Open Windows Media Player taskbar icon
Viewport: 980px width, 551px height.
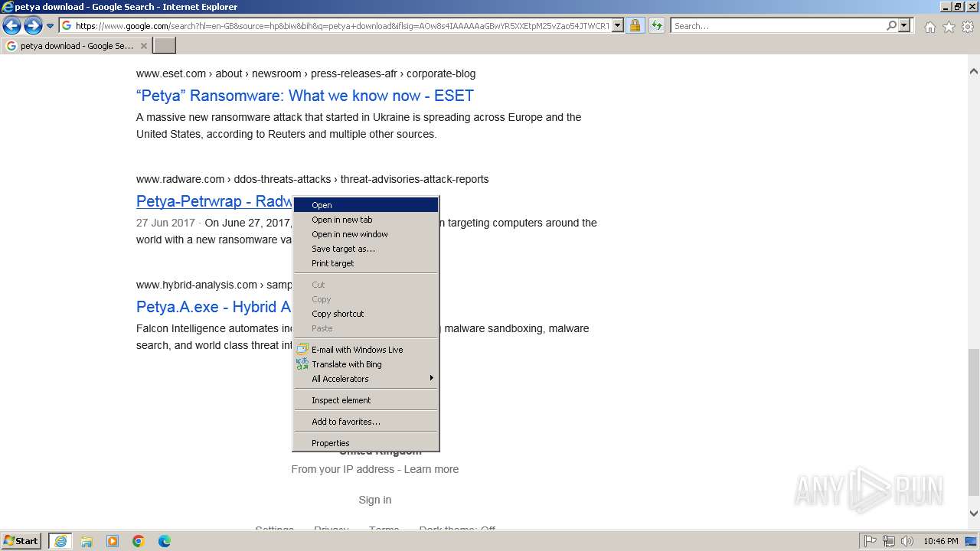click(113, 541)
